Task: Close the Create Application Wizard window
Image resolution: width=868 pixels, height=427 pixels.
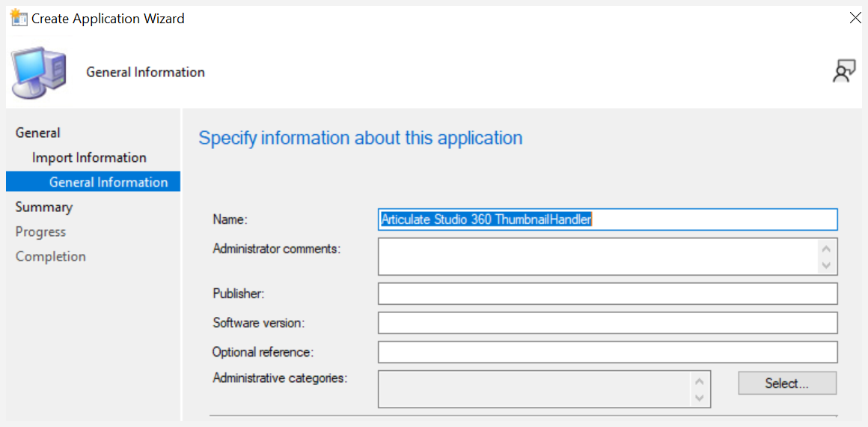Action: 855,18
